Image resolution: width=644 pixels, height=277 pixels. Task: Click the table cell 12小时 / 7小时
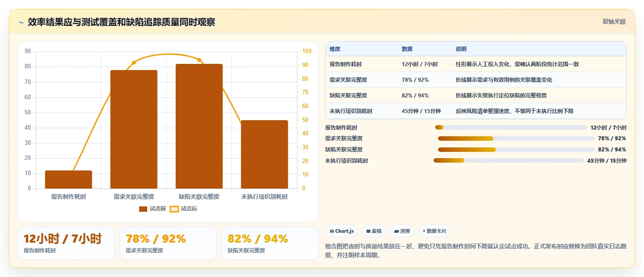click(420, 64)
